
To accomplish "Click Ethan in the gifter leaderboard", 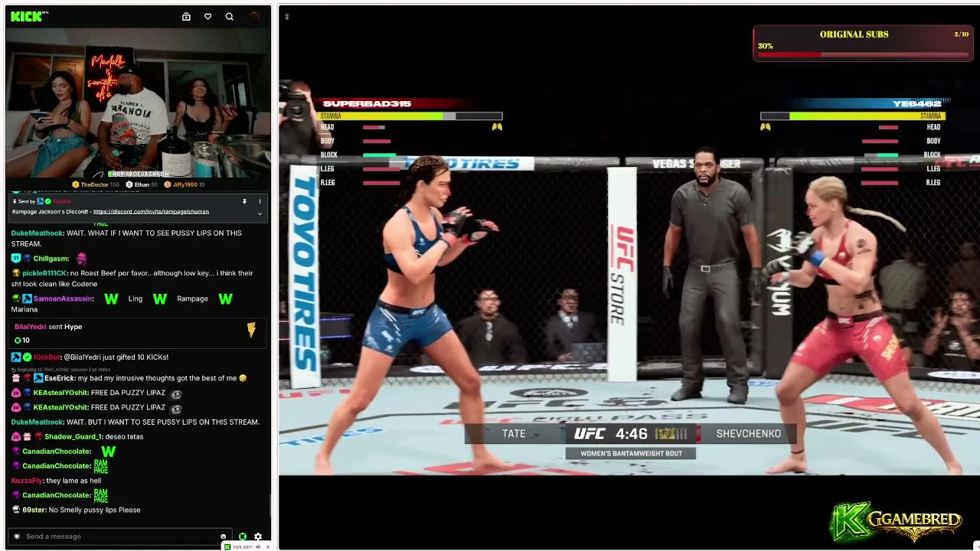I will 141,184.
